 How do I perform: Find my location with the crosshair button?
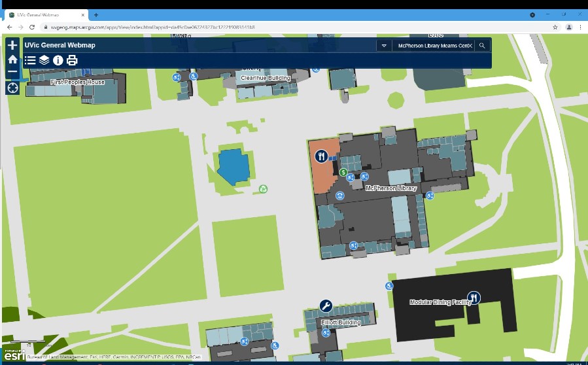tap(12, 88)
